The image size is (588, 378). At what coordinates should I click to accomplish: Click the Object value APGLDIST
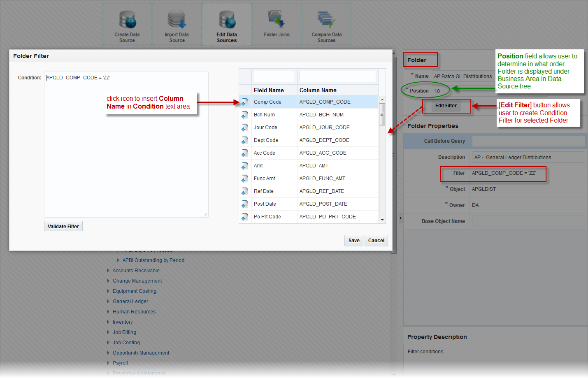484,189
